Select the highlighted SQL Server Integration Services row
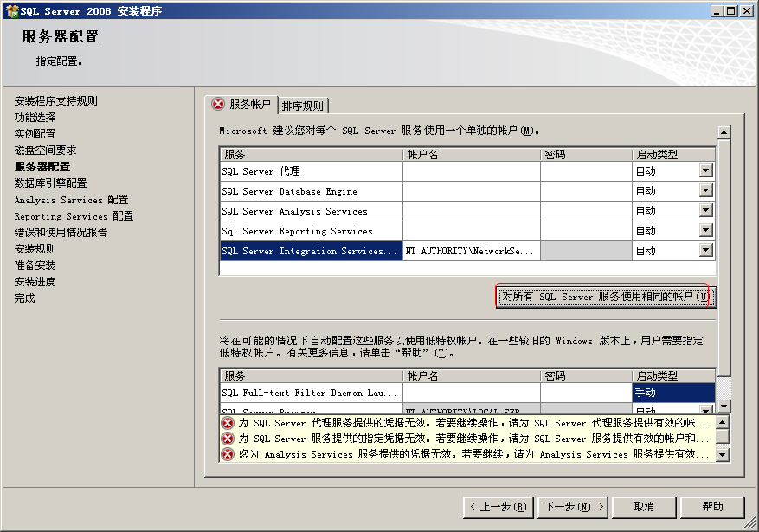 312,251
